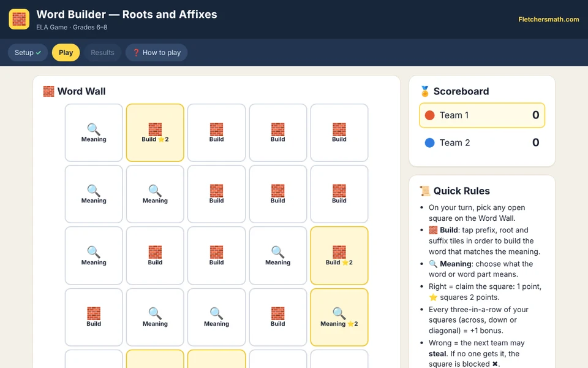
Task: Click the Team 2 blue dot
Action: [x=430, y=143]
